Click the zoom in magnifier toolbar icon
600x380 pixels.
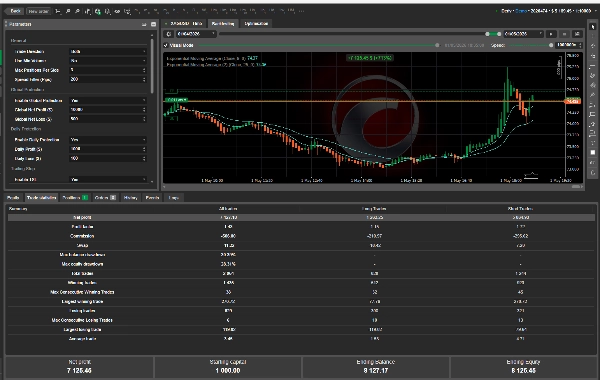pyautogui.click(x=68, y=11)
